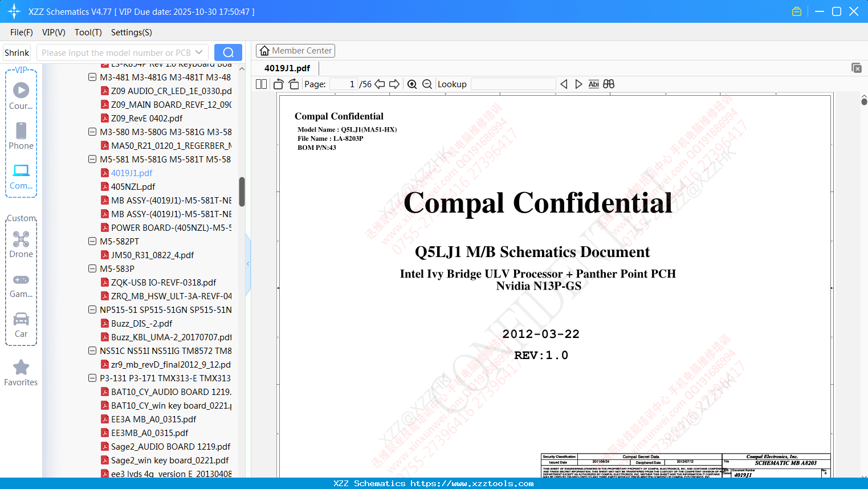Open the model number dropdown arrow

[x=199, y=52]
